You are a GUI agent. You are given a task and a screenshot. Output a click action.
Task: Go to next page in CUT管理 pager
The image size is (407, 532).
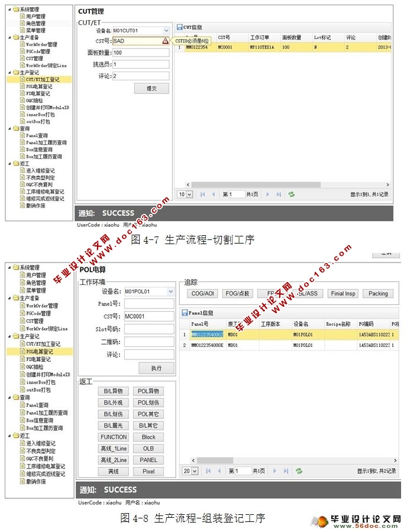[267, 194]
